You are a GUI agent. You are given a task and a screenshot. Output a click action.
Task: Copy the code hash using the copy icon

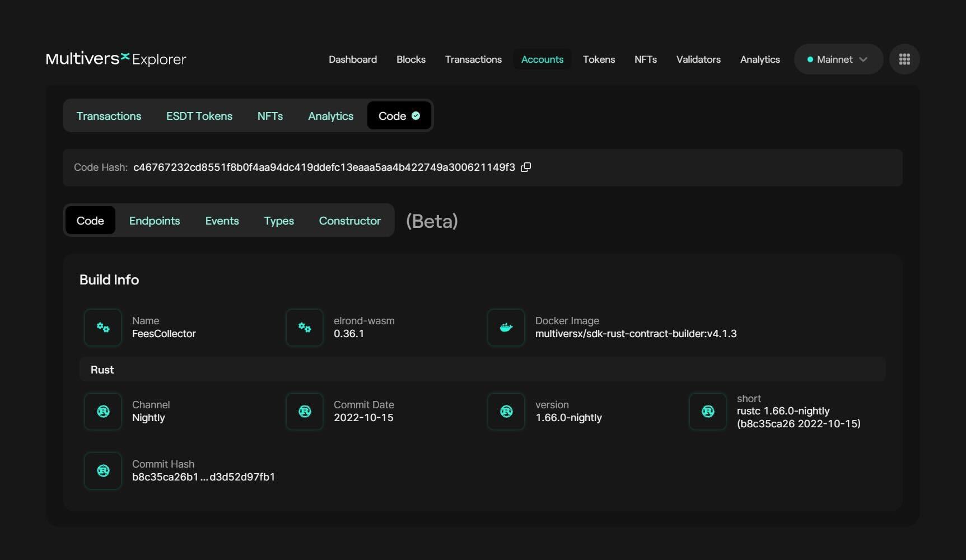pos(525,167)
